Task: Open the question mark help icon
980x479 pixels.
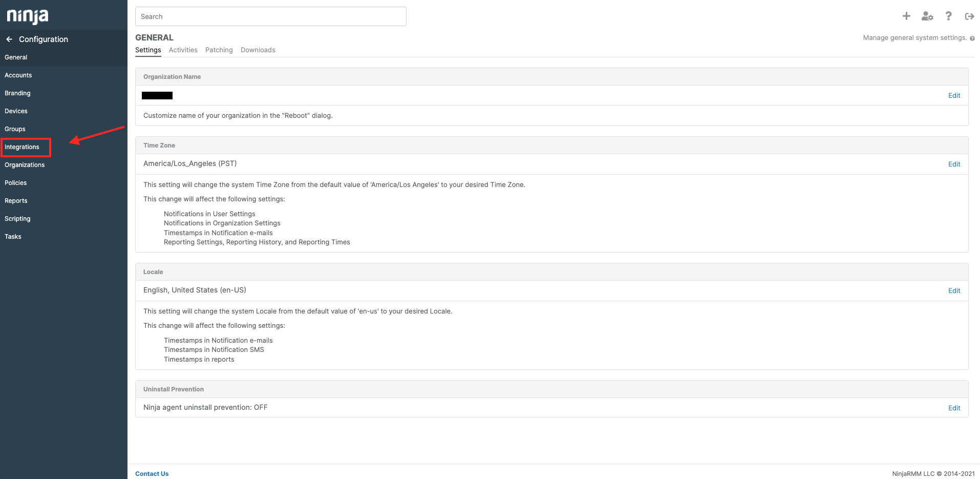Action: pos(949,16)
